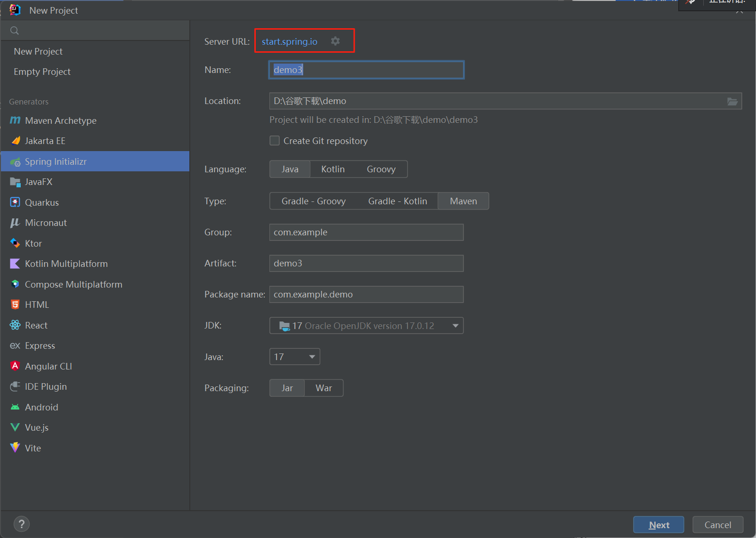The height and width of the screenshot is (538, 756).
Task: Open the Location folder browser
Action: [x=732, y=101]
